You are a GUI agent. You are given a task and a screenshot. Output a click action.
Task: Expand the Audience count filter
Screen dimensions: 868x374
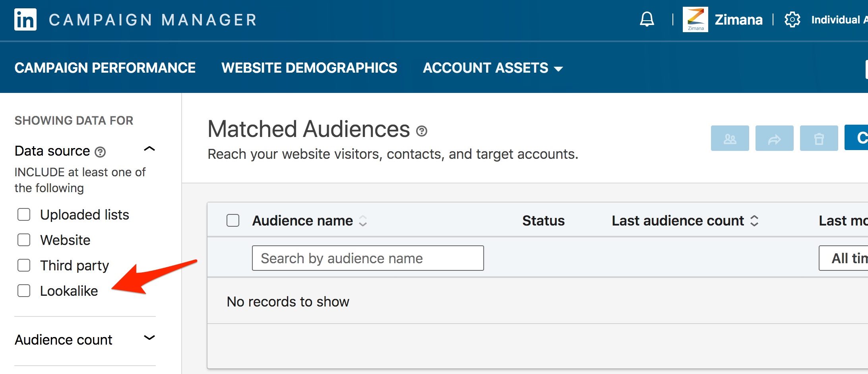coord(149,338)
